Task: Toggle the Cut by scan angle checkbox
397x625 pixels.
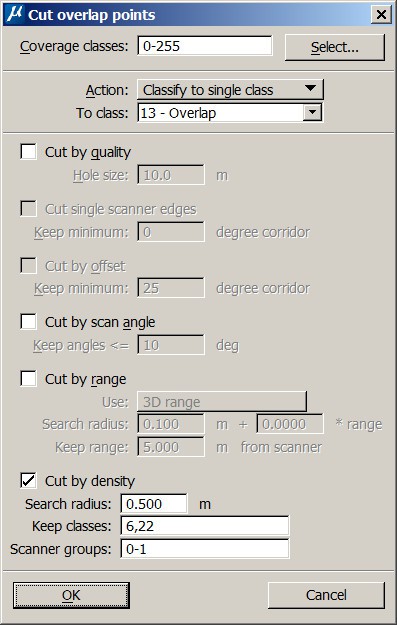Action: click(28, 322)
